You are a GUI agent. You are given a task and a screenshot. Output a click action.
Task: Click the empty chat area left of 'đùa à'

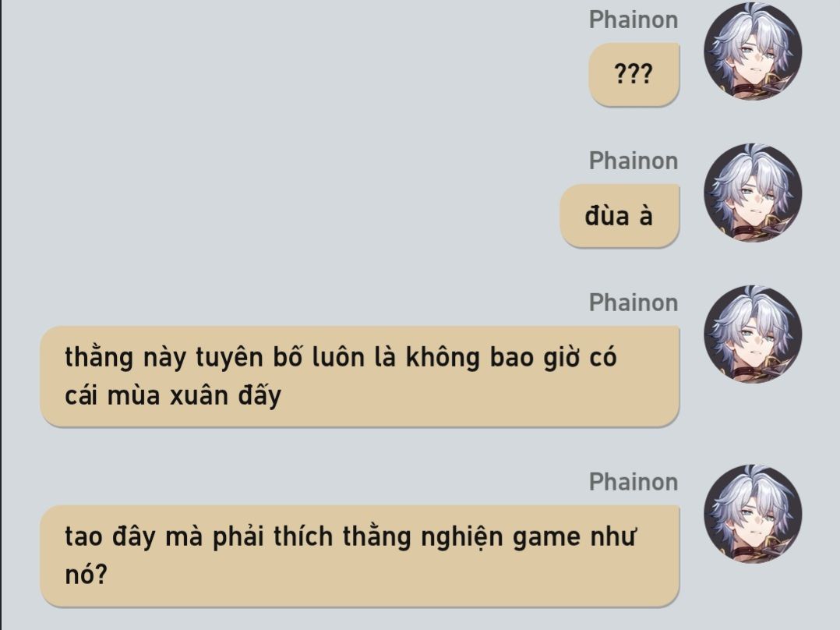(279, 216)
